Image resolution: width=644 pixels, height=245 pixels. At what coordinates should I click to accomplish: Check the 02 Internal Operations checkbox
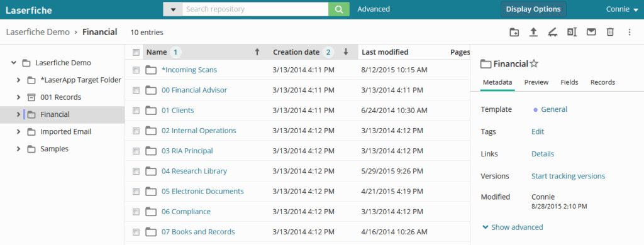[x=136, y=131]
